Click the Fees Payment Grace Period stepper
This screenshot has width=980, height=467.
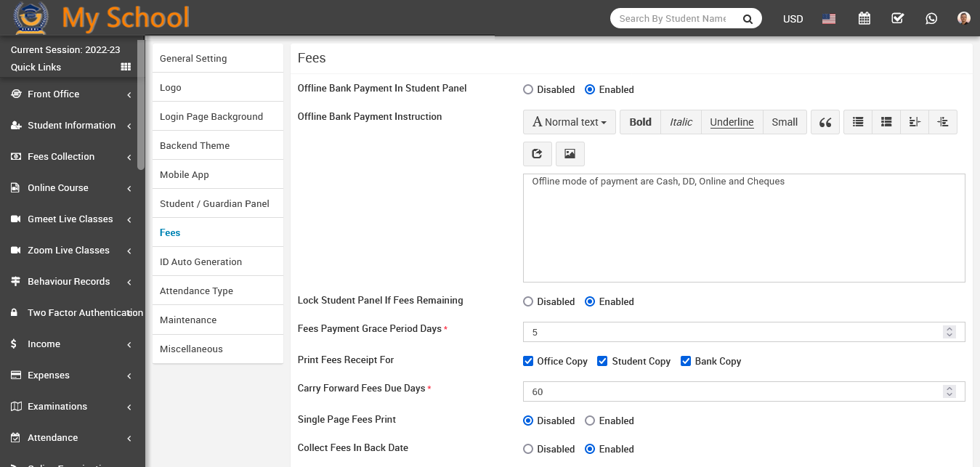pyautogui.click(x=949, y=332)
